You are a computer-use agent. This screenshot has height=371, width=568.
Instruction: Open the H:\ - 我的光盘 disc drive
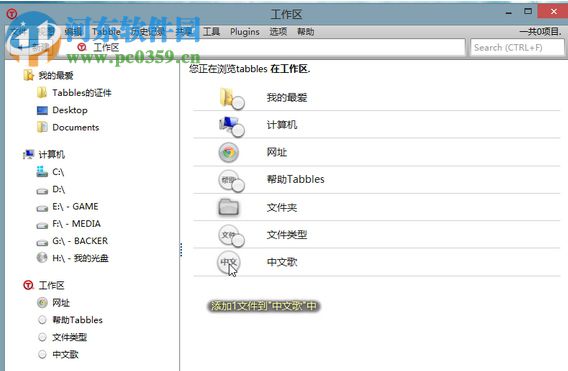tap(72, 258)
